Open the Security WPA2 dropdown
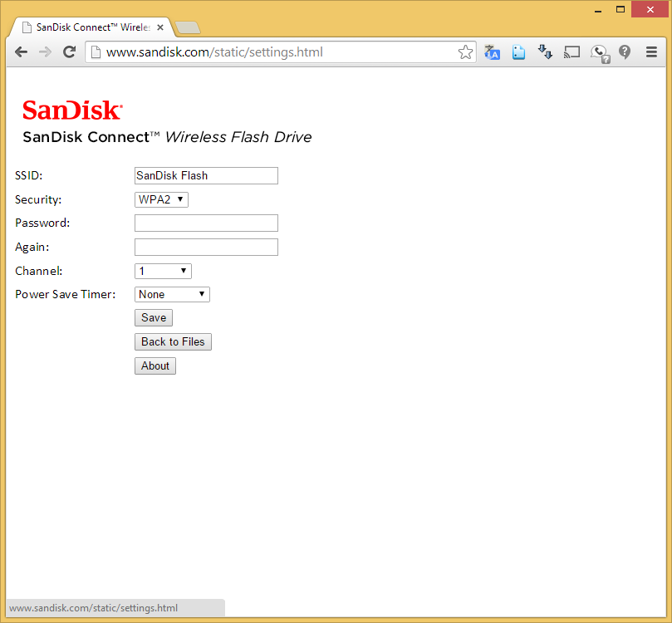This screenshot has width=672, height=623. [162, 199]
